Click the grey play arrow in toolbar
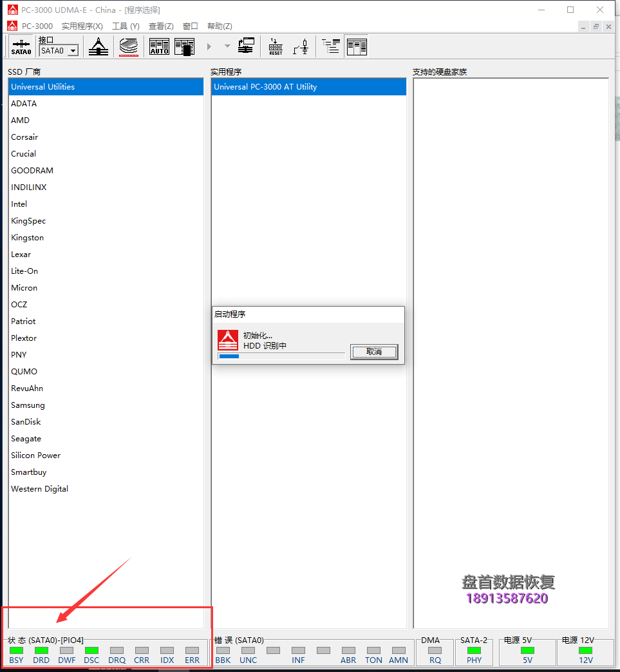The image size is (620, 672). [x=209, y=46]
